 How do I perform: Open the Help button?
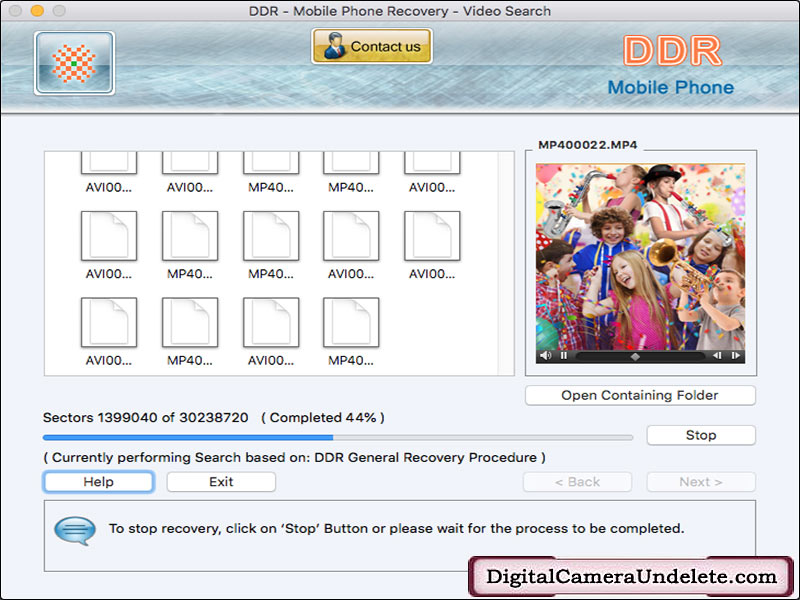point(98,482)
